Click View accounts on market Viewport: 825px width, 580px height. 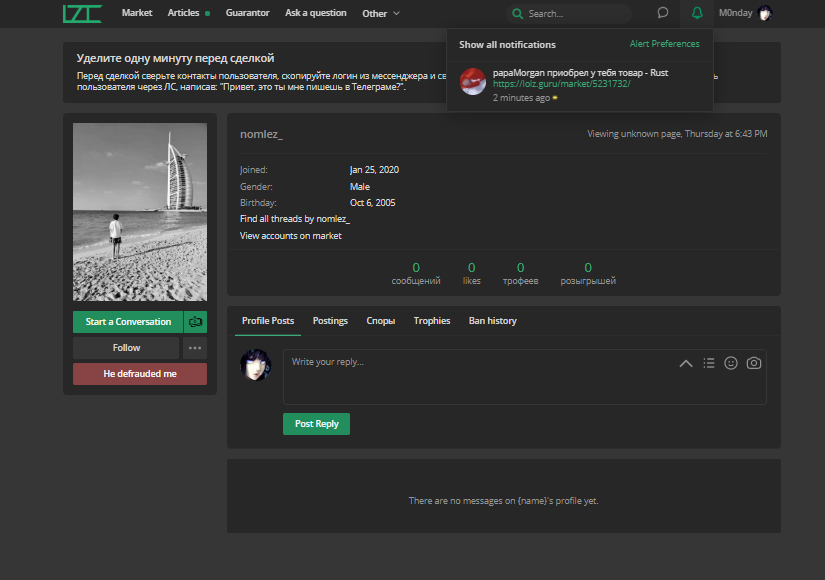coord(291,236)
